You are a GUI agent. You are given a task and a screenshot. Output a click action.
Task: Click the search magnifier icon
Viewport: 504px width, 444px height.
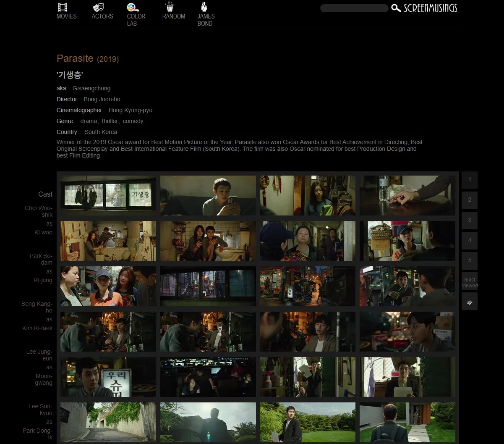click(x=396, y=8)
